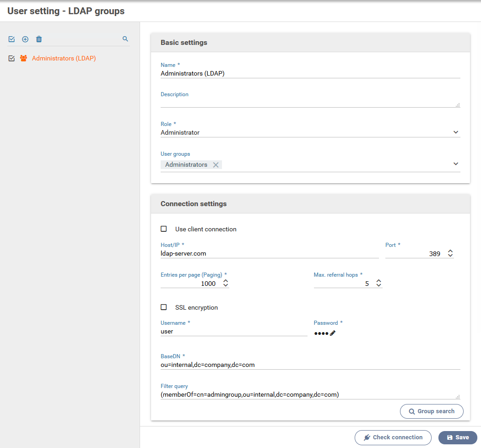Click into the BaseDN input field
Image resolution: width=481 pixels, height=448 pixels.
(x=310, y=365)
